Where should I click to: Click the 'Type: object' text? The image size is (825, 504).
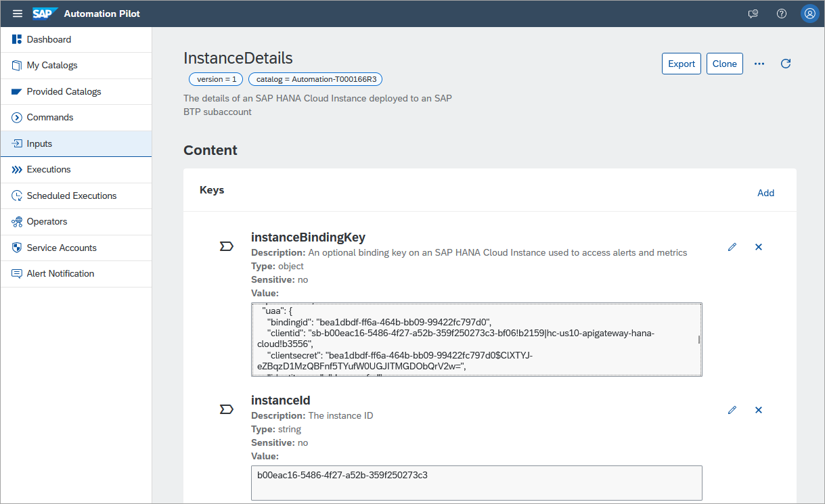(x=277, y=266)
